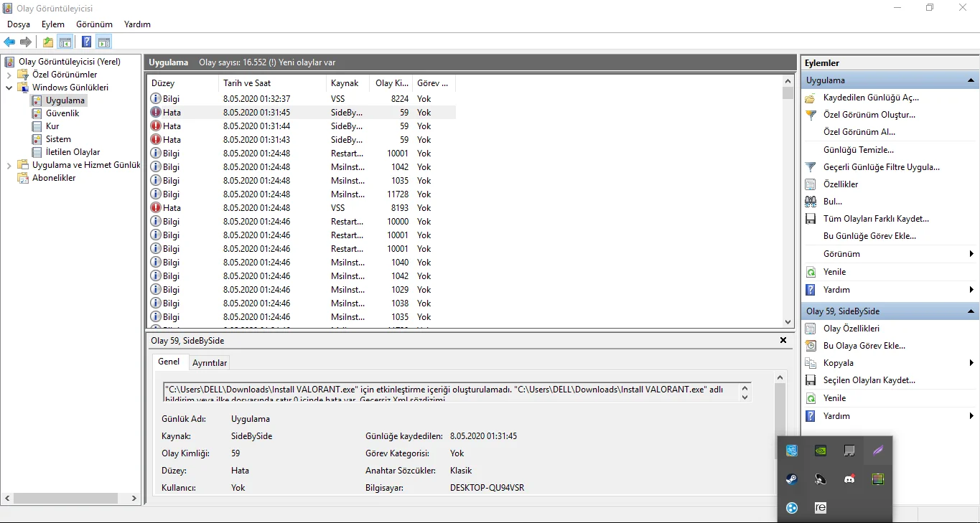This screenshot has height=523, width=980.
Task: Click the 're' tray icon
Action: pos(821,508)
